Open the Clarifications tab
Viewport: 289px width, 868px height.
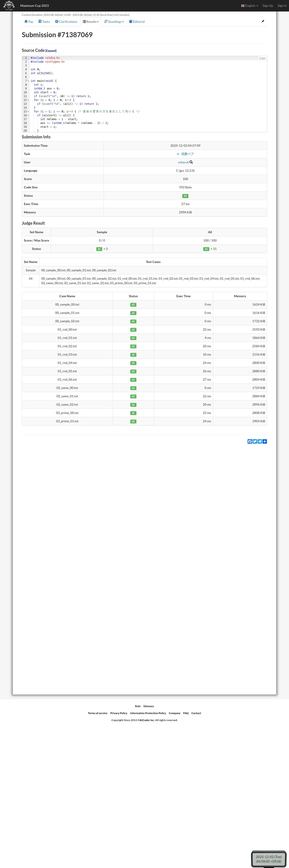point(66,22)
